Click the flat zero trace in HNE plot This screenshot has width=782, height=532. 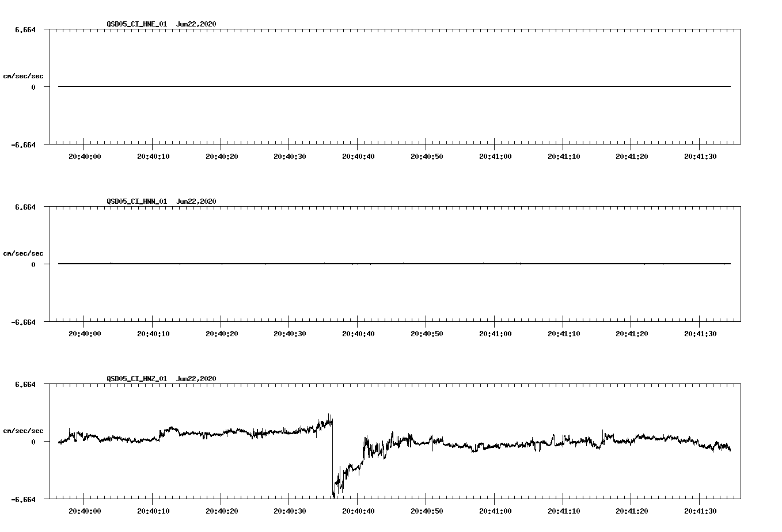[x=394, y=86]
